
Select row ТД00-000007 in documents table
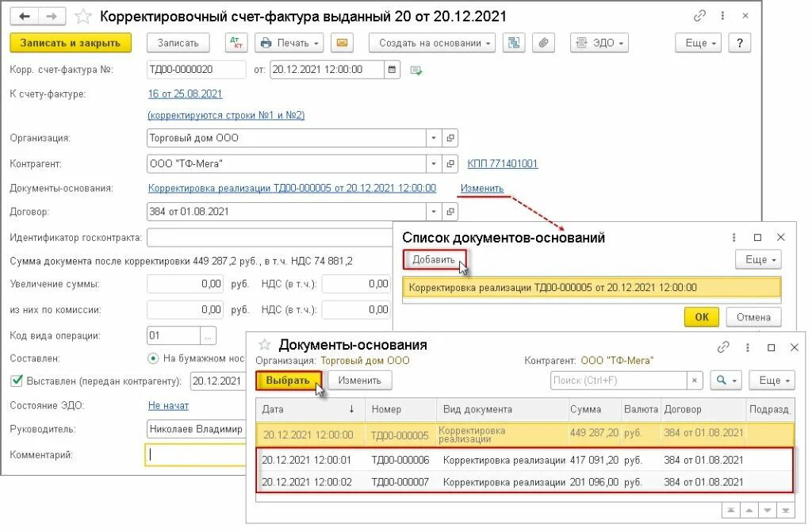[x=525, y=482]
